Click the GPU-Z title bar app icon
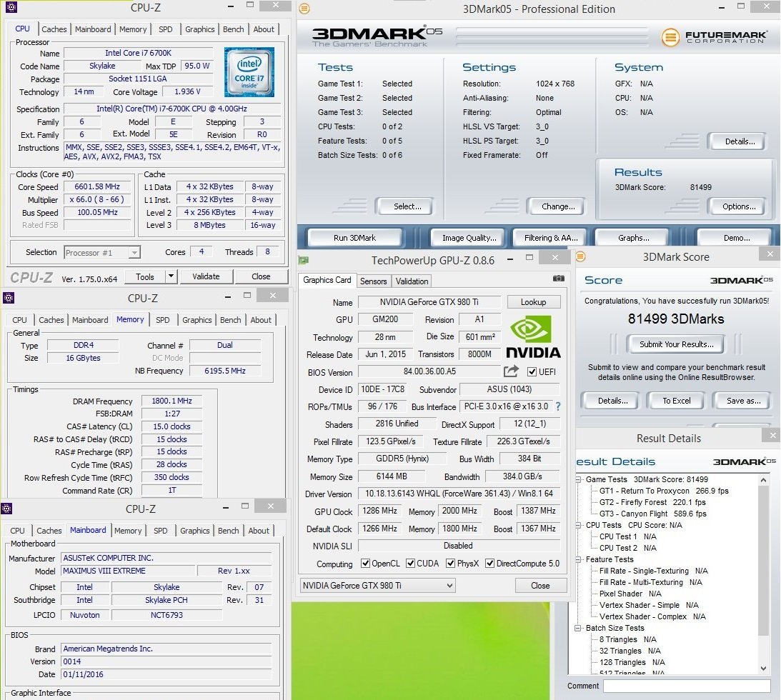This screenshot has width=781, height=700. [x=304, y=260]
